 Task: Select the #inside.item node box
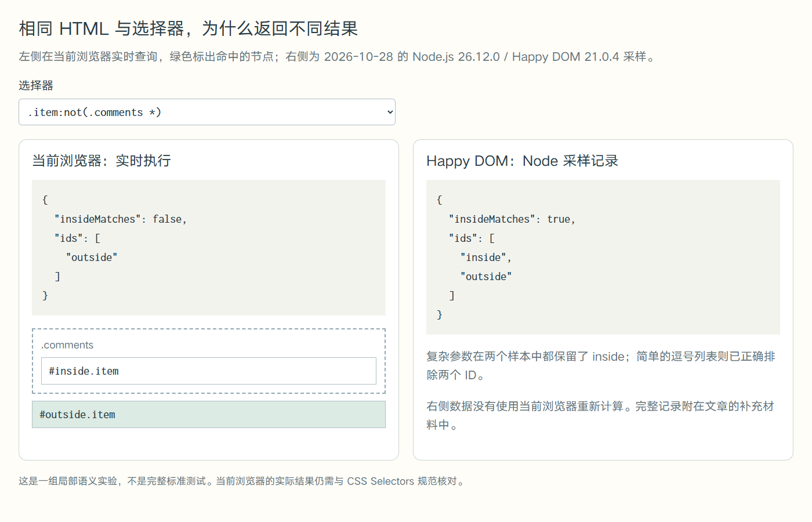coord(209,371)
